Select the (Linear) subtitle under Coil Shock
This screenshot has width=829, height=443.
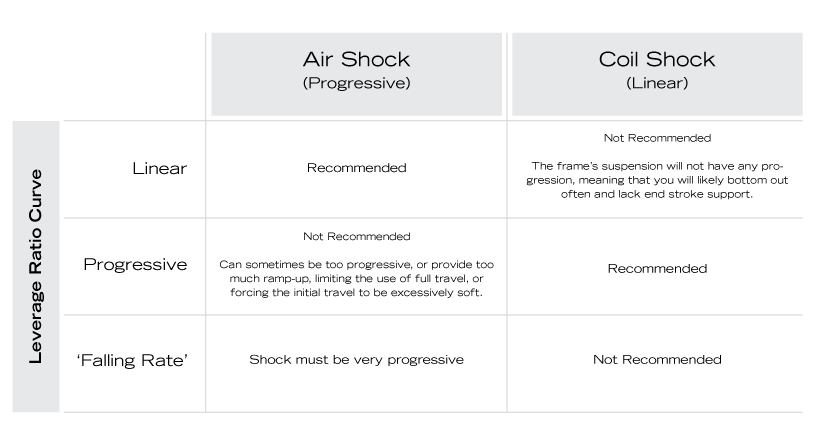tap(656, 84)
